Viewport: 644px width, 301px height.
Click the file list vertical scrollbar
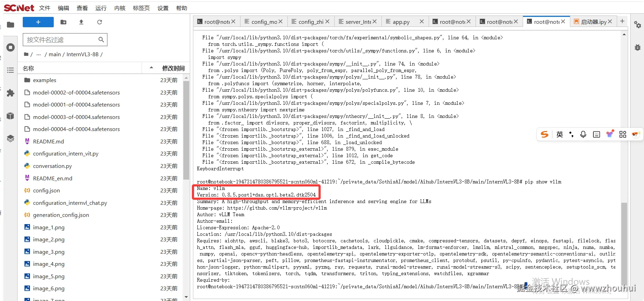pyautogui.click(x=186, y=130)
